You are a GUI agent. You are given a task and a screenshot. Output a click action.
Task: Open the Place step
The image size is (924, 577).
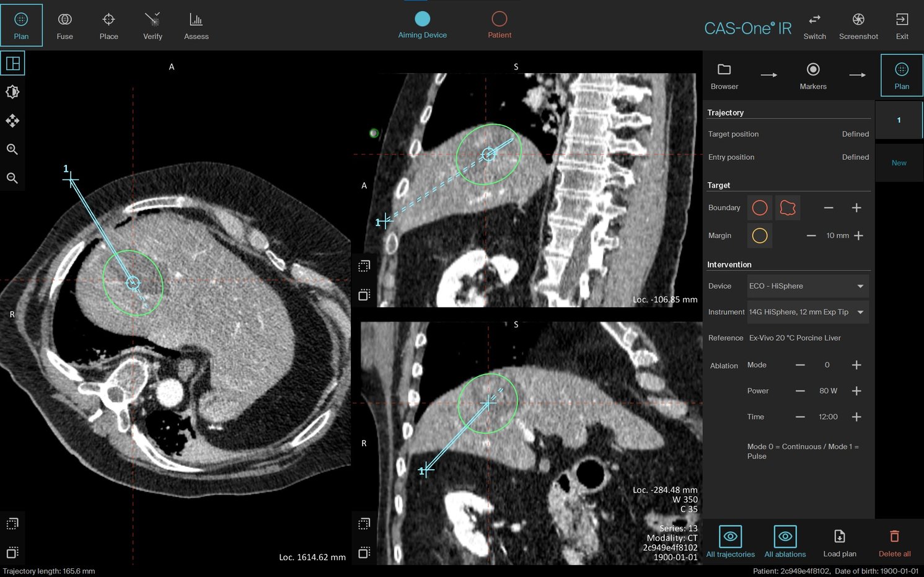tap(108, 25)
